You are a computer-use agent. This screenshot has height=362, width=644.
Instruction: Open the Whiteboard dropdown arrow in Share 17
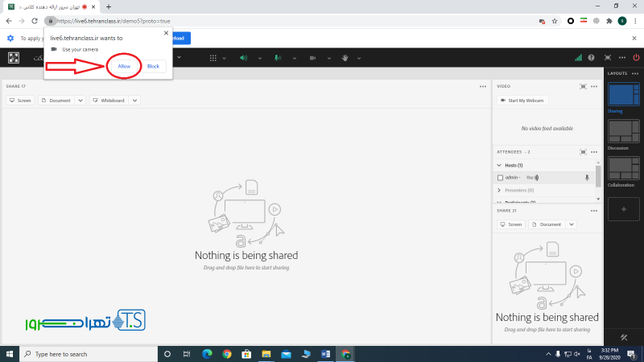point(134,101)
